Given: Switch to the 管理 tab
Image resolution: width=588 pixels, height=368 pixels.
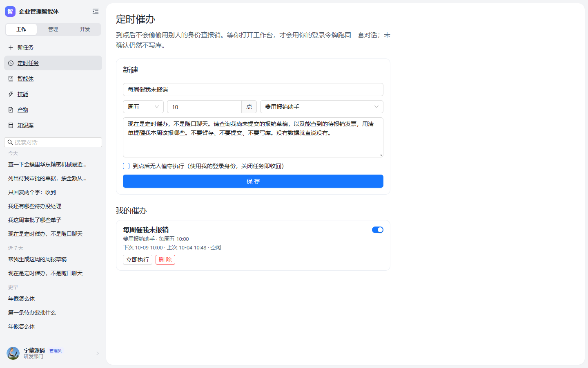Looking at the screenshot, I should point(53,29).
